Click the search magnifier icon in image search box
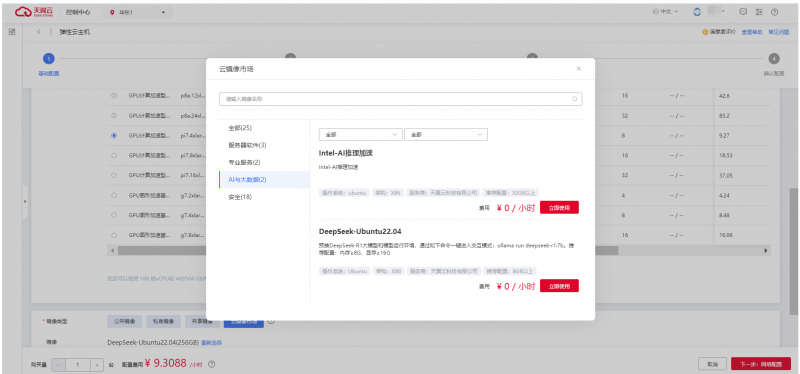The image size is (800, 374). click(x=574, y=99)
